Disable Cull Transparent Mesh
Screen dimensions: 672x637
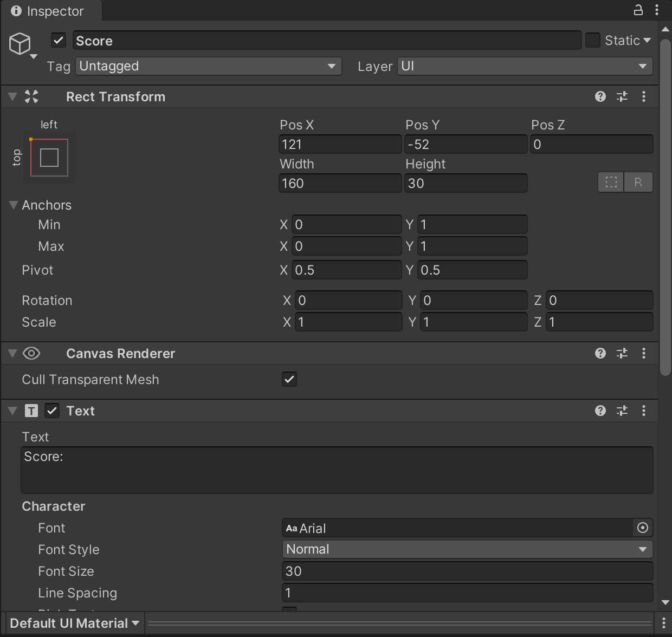(289, 379)
